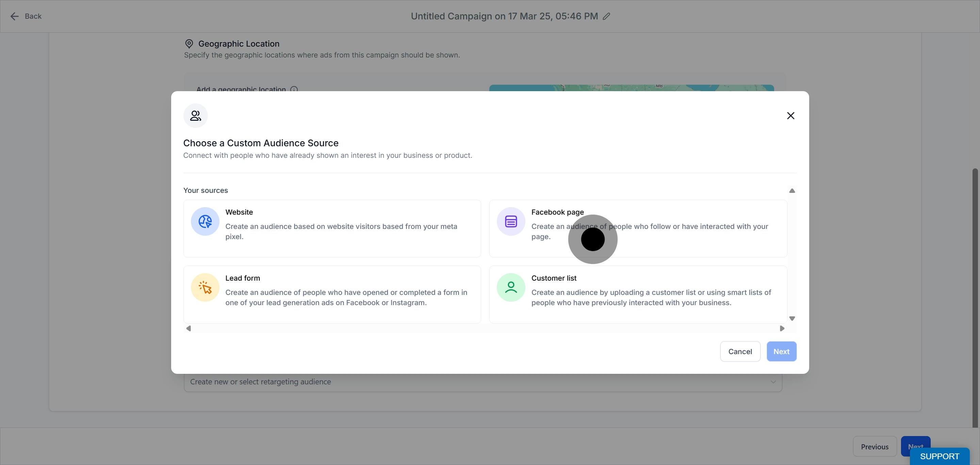Image resolution: width=980 pixels, height=465 pixels.
Task: Click the Lead form cursor icon
Action: 205,287
